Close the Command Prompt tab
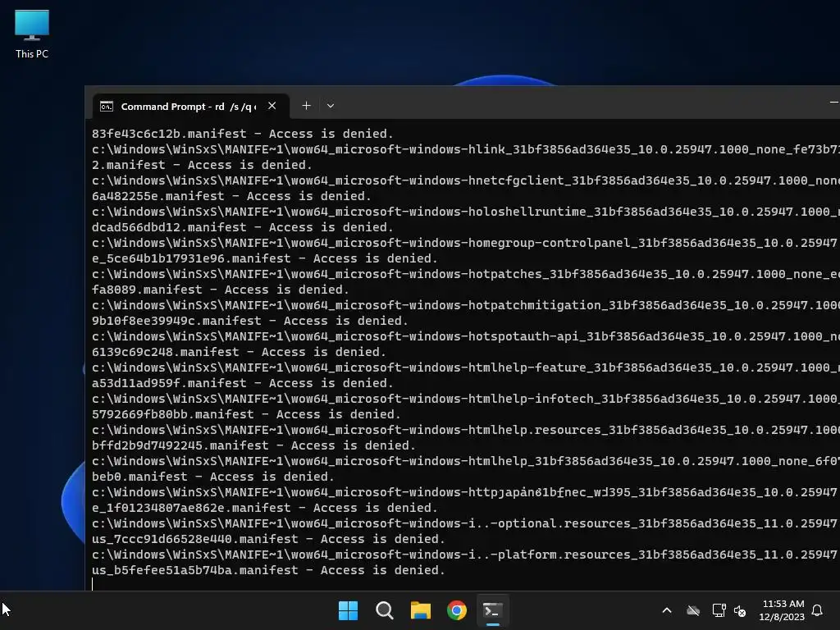 tap(272, 106)
